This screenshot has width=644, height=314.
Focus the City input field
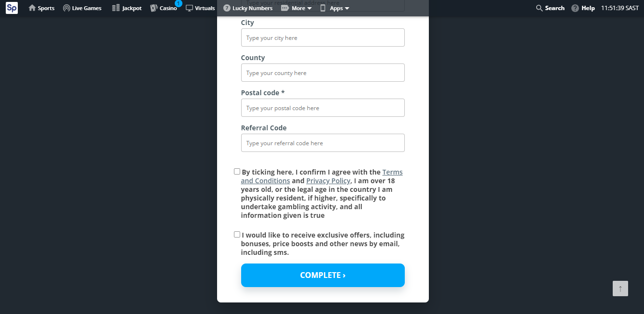click(323, 38)
